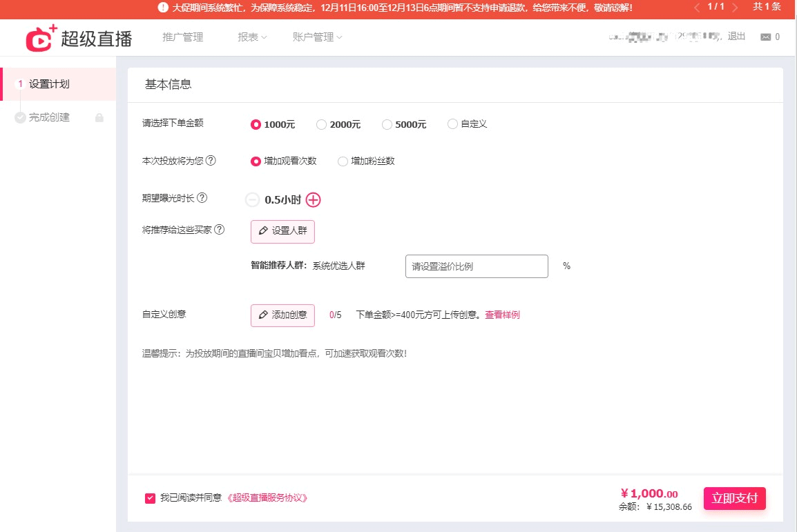
Task: Expand the 账户管理 dropdown menu
Action: (317, 37)
